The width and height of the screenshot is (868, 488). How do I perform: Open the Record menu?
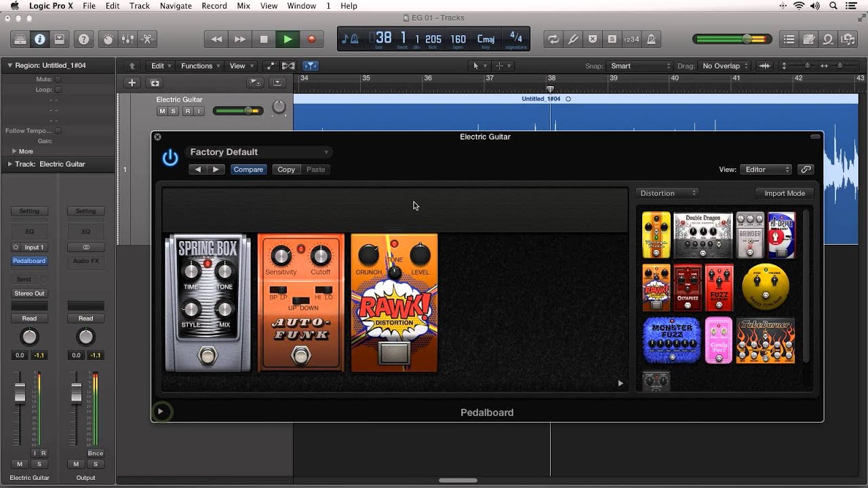tap(214, 5)
